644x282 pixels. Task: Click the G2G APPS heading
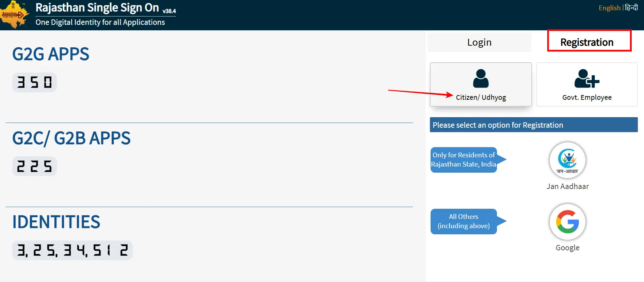pos(51,54)
